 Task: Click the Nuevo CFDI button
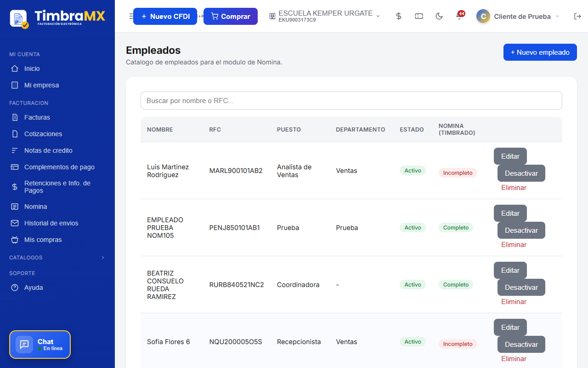(x=165, y=16)
